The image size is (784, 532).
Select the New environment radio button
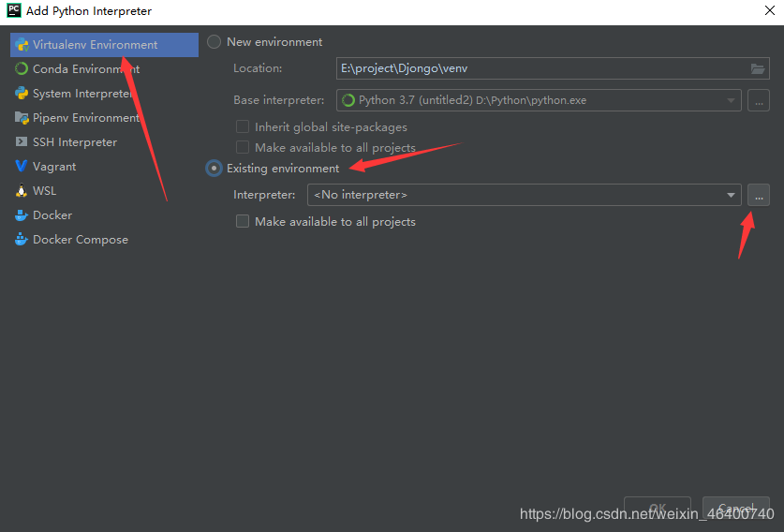pyautogui.click(x=214, y=42)
